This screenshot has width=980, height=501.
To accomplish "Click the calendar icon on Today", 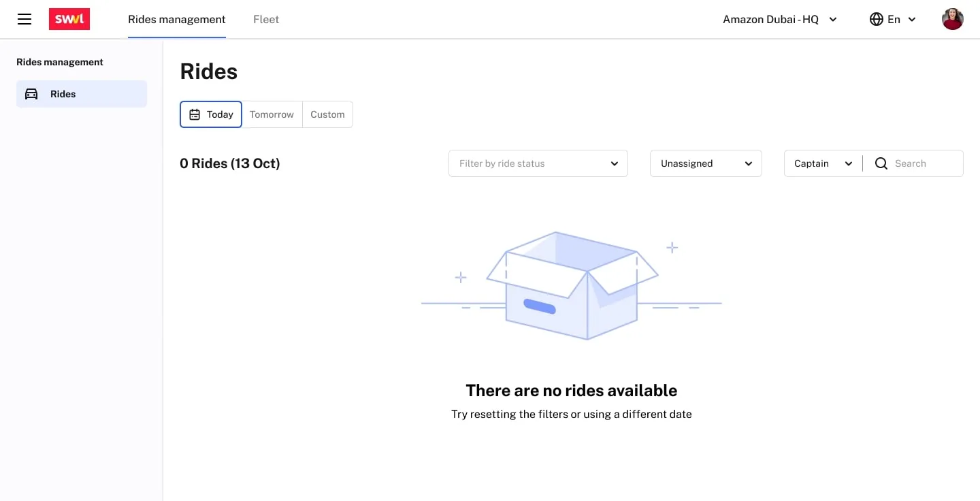I will [x=195, y=114].
